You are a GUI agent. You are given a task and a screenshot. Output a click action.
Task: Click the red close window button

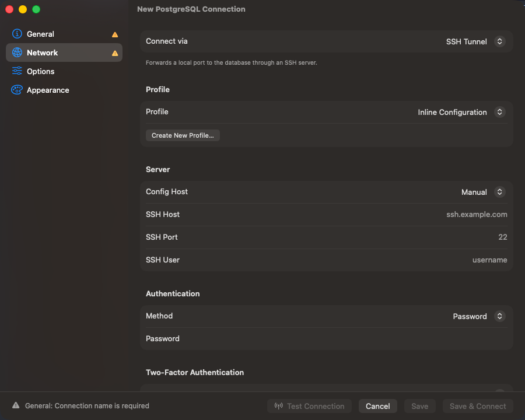9,9
